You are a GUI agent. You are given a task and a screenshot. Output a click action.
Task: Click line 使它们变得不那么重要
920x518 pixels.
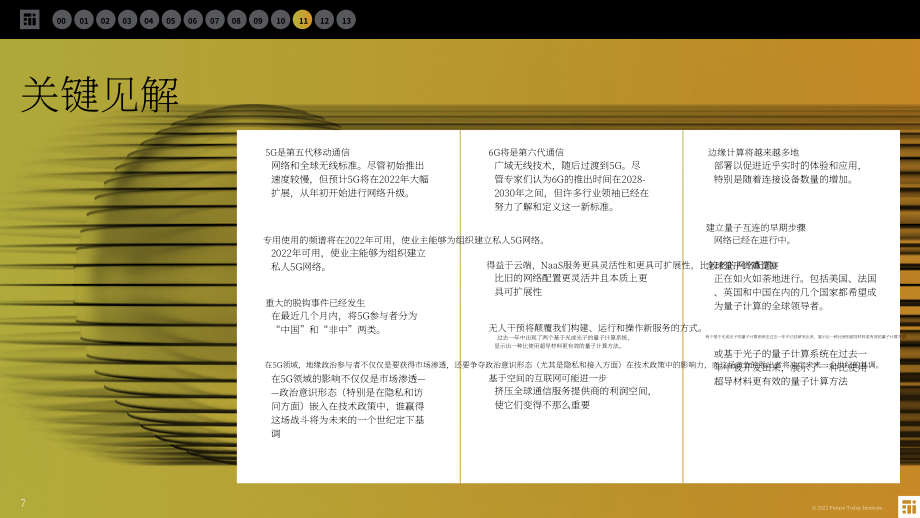point(542,405)
